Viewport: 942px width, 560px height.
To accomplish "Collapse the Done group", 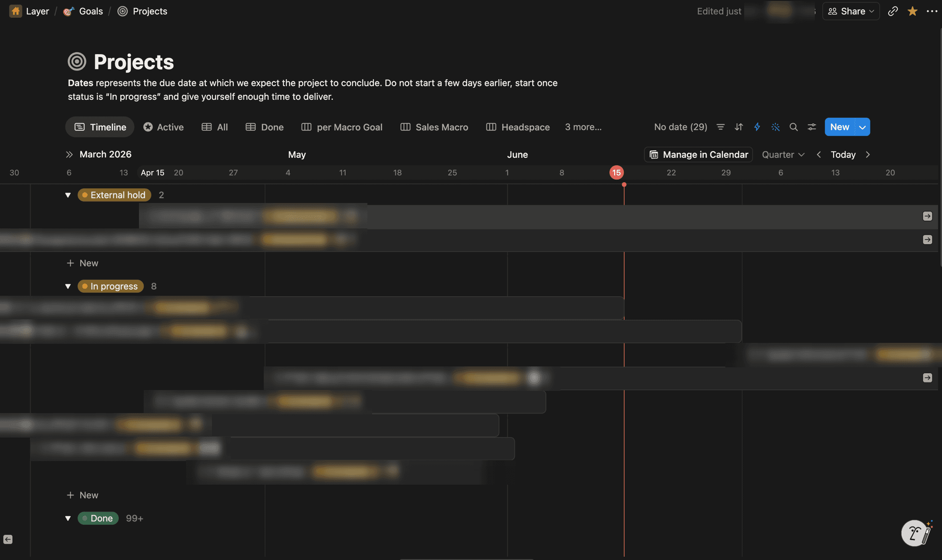I will 68,518.
